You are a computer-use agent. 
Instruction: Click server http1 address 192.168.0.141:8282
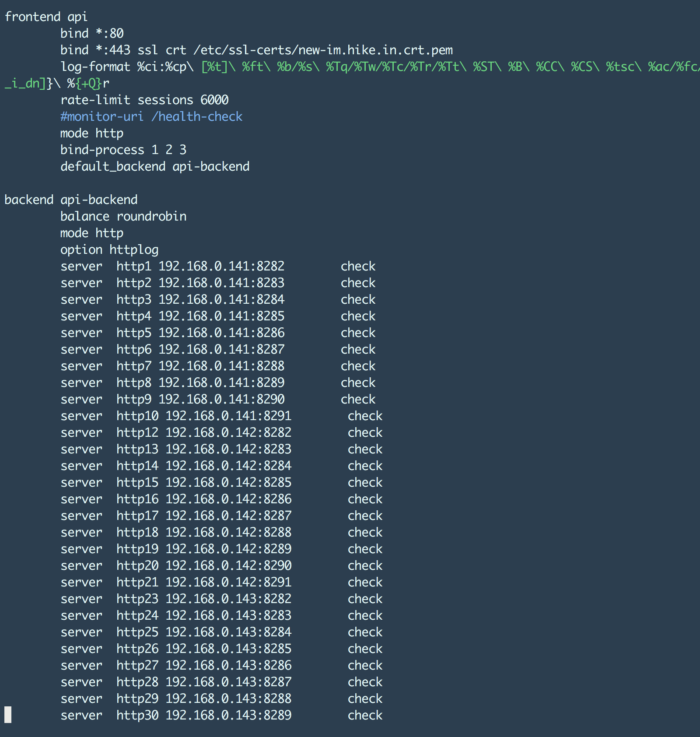(x=221, y=266)
